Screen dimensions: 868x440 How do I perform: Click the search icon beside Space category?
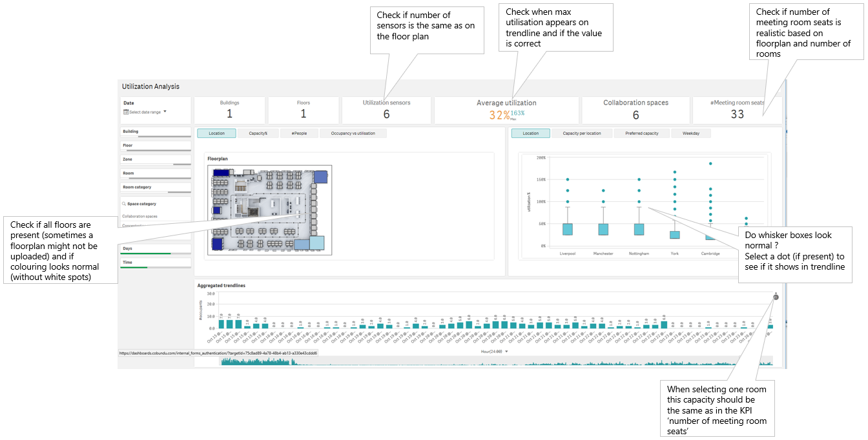pos(124,204)
